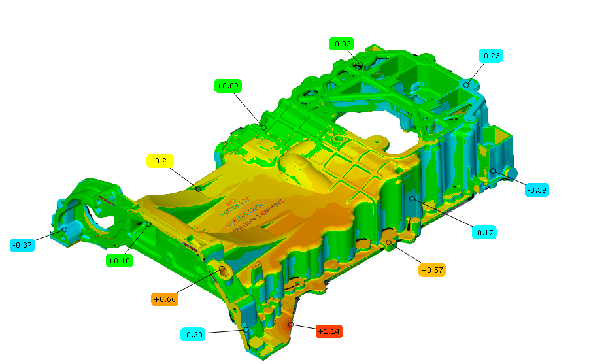Select the +0.09 green annotation label

coord(227,85)
